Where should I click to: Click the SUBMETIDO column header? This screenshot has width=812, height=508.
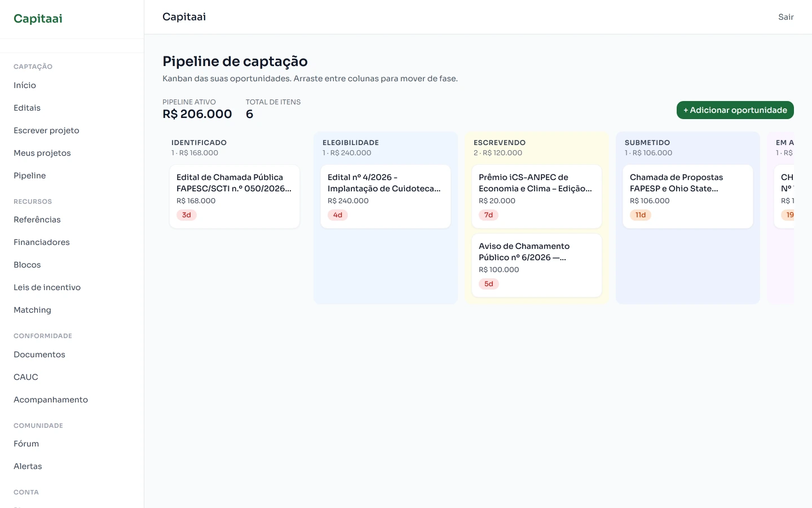[647, 143]
